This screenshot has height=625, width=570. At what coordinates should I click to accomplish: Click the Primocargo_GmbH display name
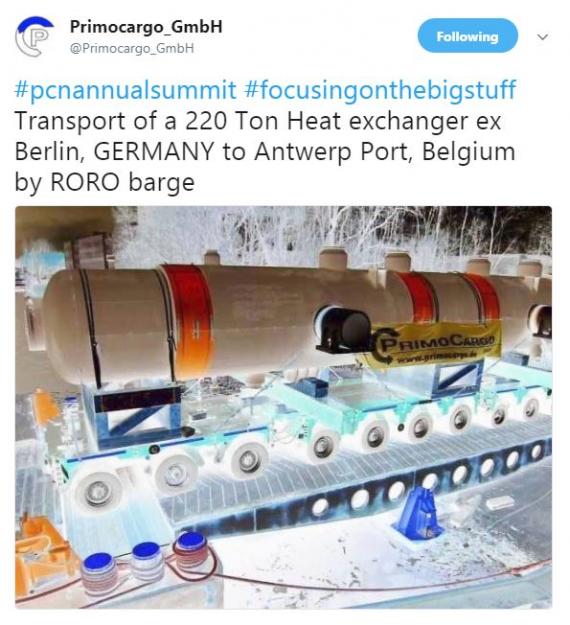coord(146,27)
